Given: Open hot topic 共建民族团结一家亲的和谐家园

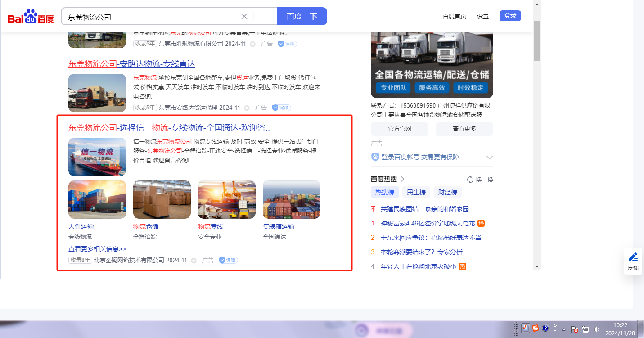Looking at the screenshot, I should click(425, 209).
